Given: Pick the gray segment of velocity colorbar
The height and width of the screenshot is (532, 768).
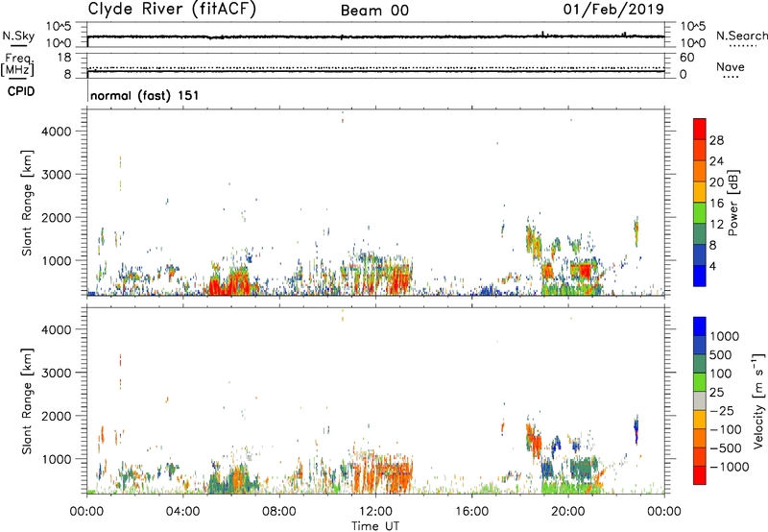Looking at the screenshot, I should [x=700, y=401].
